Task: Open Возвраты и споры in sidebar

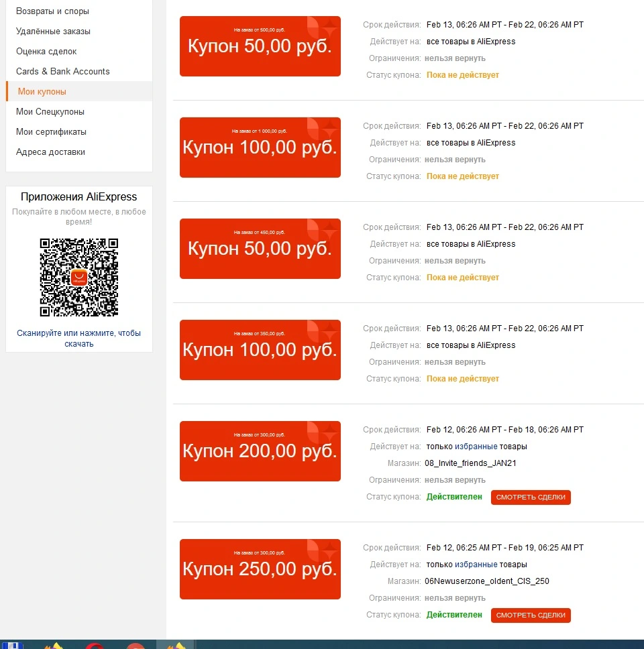Action: tap(52, 11)
